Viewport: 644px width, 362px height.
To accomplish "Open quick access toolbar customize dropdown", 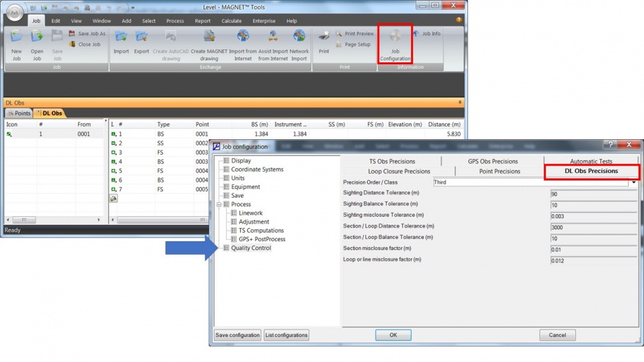I will click(x=133, y=7).
